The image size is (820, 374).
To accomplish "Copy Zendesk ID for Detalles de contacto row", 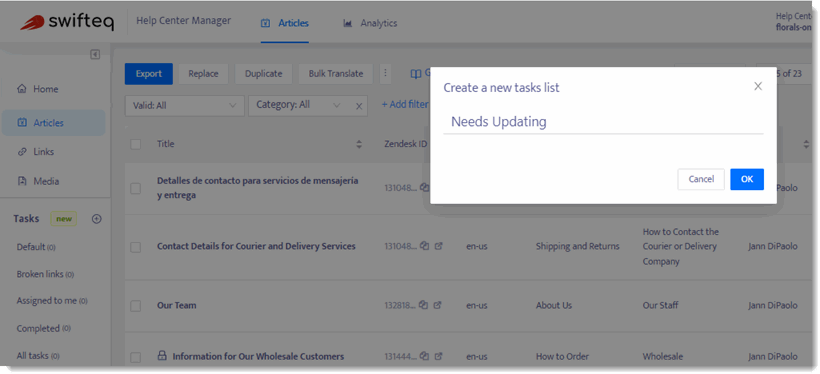I will pos(425,187).
